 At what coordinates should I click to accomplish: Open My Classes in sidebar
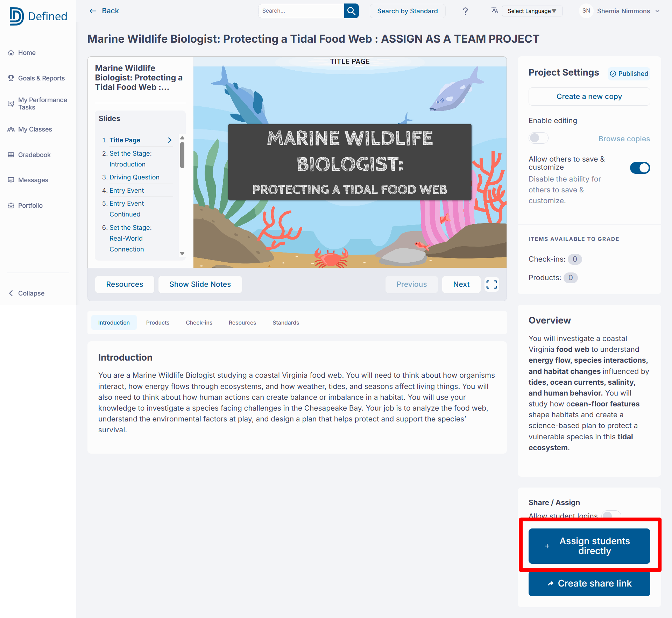30,129
